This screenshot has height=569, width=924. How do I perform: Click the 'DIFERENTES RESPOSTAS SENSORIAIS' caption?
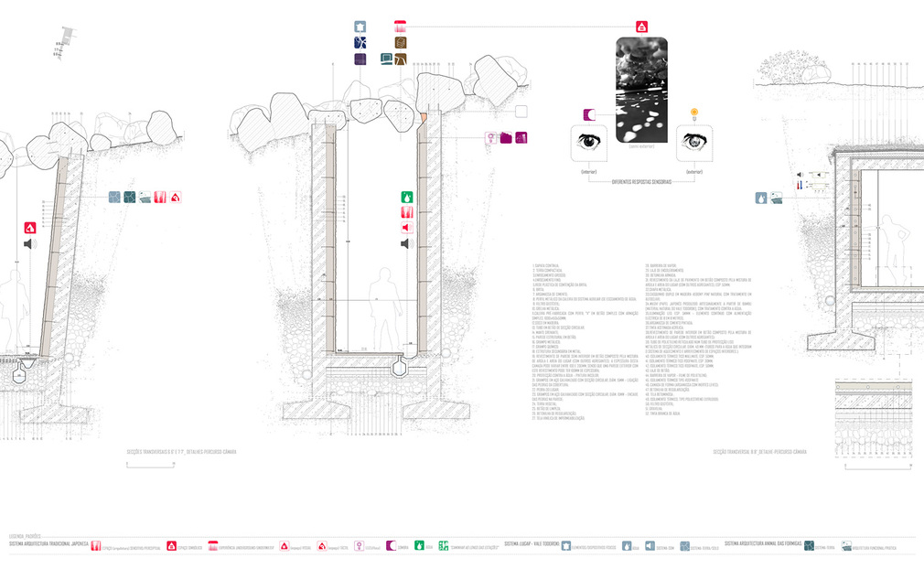click(x=641, y=182)
